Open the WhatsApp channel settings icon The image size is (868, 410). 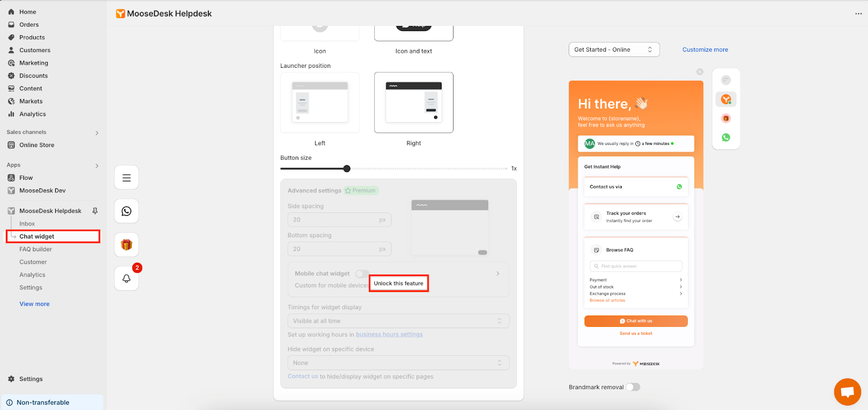(126, 211)
